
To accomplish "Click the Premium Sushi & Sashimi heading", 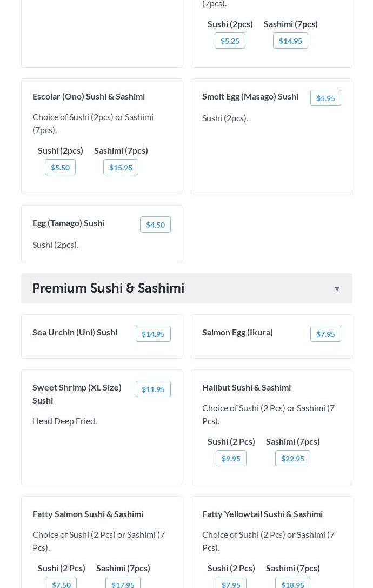I will point(108,288).
